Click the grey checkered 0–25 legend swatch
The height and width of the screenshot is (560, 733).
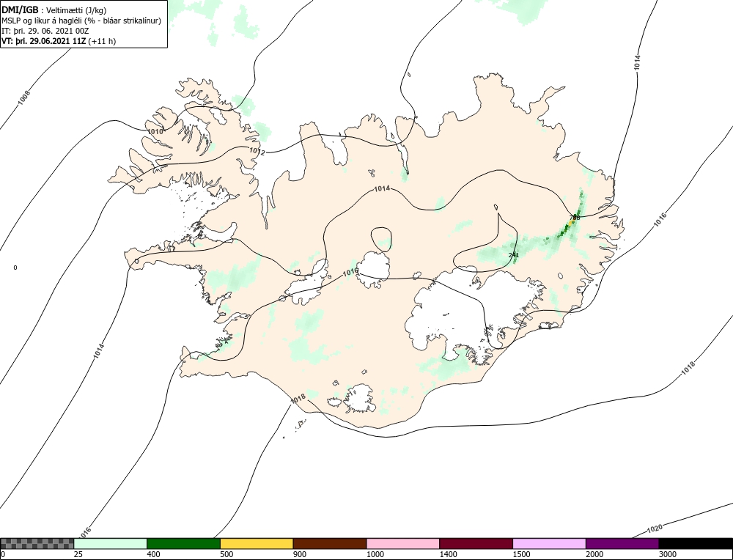[x=37, y=543]
